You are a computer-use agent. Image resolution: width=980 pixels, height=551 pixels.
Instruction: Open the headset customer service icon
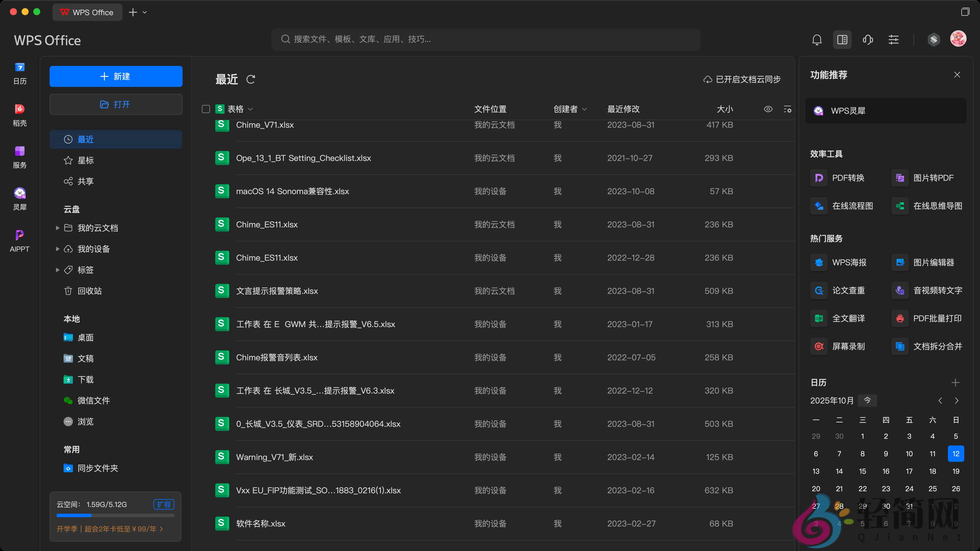tap(868, 40)
